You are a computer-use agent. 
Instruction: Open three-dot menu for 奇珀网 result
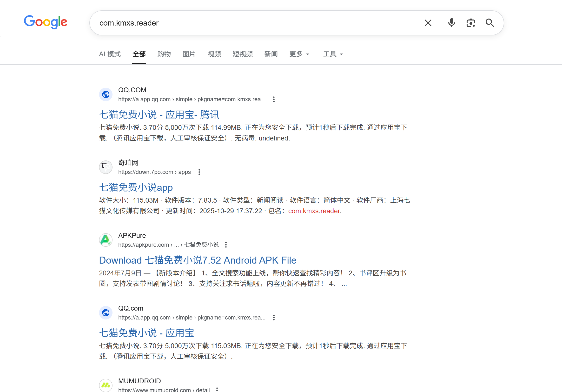coord(199,172)
